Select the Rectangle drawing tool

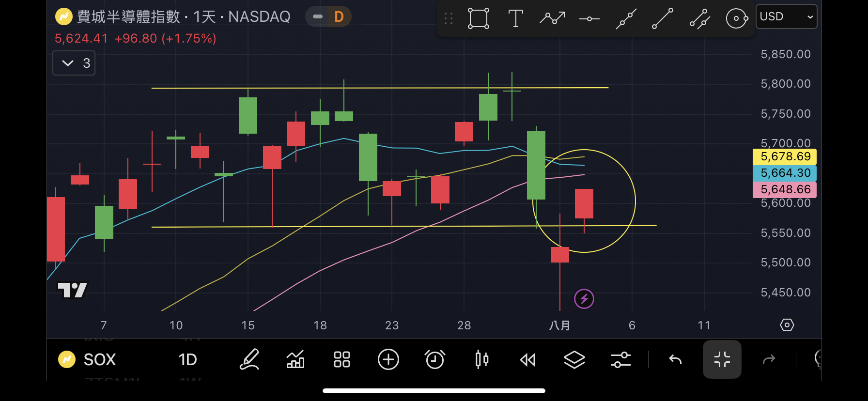click(x=478, y=18)
